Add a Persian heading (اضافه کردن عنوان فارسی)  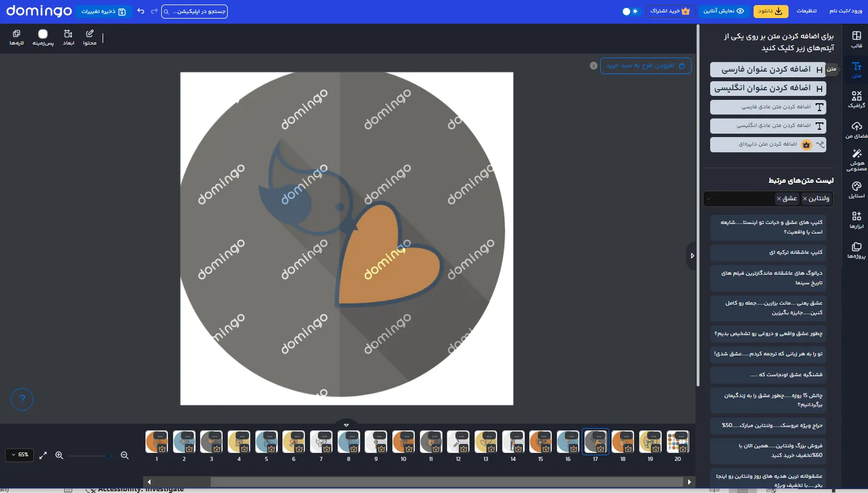click(x=768, y=69)
